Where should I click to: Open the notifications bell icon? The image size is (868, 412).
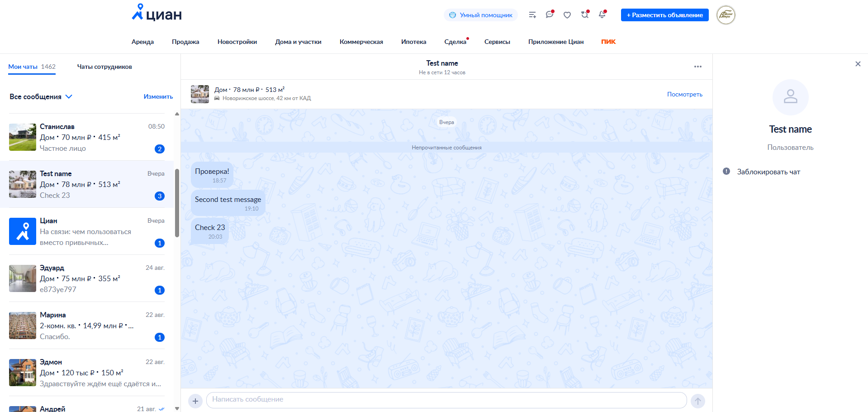point(602,15)
